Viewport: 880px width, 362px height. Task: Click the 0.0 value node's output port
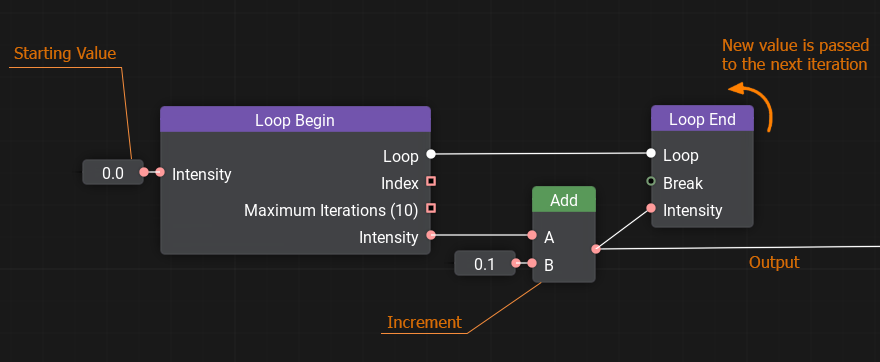pyautogui.click(x=144, y=172)
